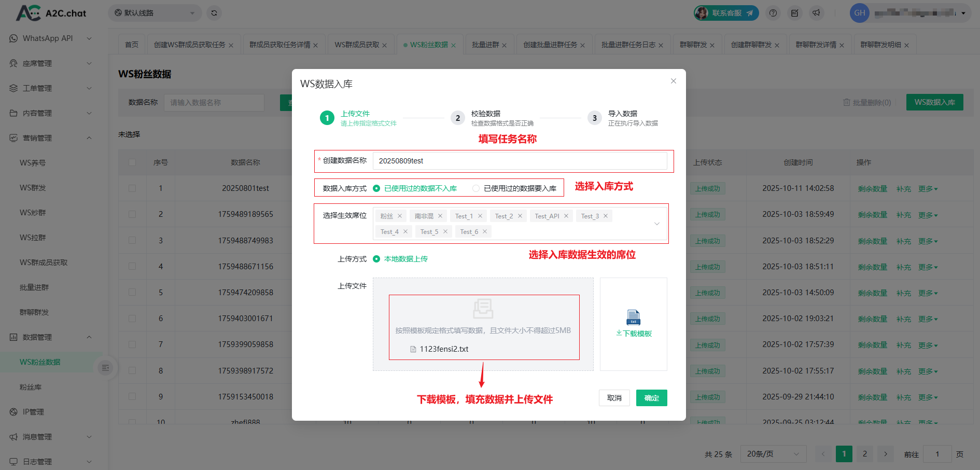Close the 批量进群 tab
This screenshot has width=980, height=470.
tap(504, 46)
